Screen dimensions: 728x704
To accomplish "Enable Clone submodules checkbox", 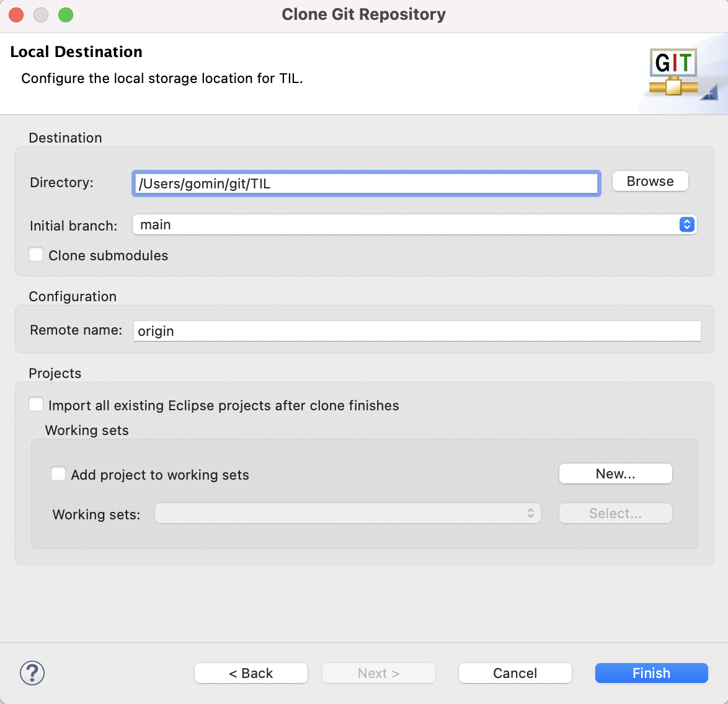I will point(36,255).
